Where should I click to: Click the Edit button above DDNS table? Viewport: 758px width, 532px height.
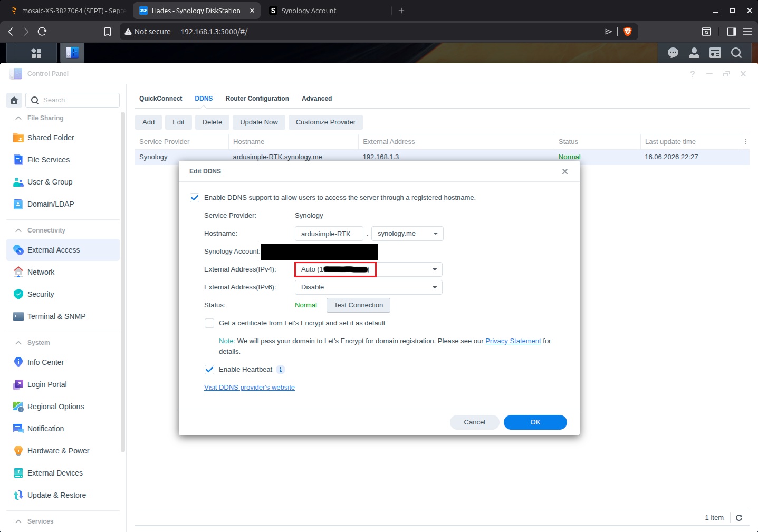[x=178, y=122]
